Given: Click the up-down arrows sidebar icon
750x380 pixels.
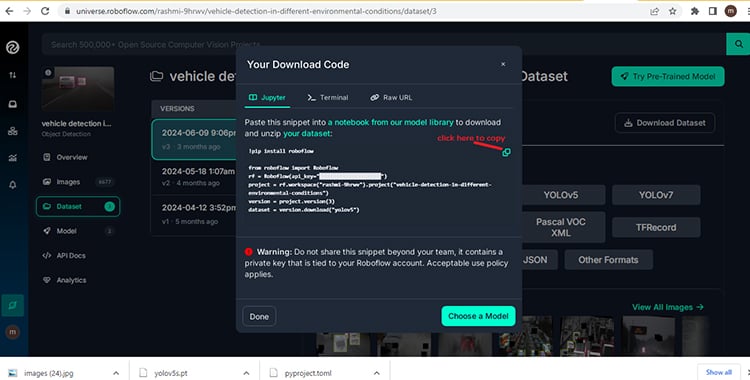Looking at the screenshot, I should [12, 75].
